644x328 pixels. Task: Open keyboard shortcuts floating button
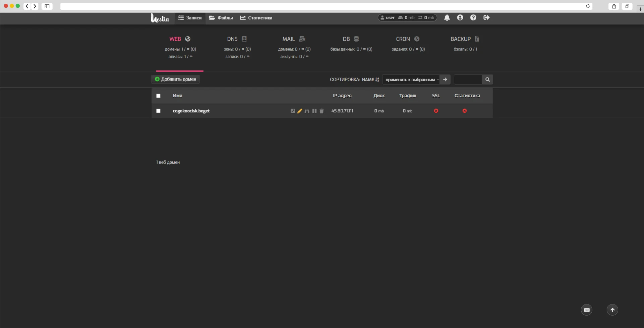(x=586, y=310)
